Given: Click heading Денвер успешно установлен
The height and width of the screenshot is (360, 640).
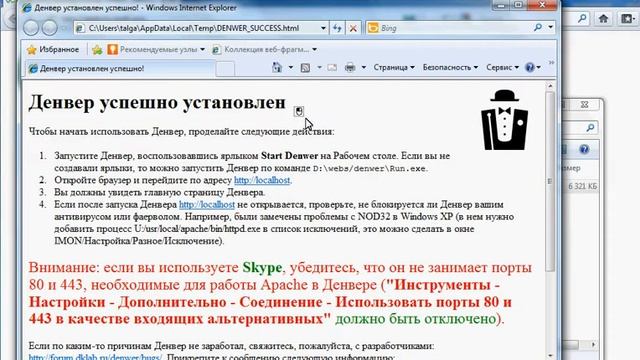Looking at the screenshot, I should pyautogui.click(x=157, y=102).
